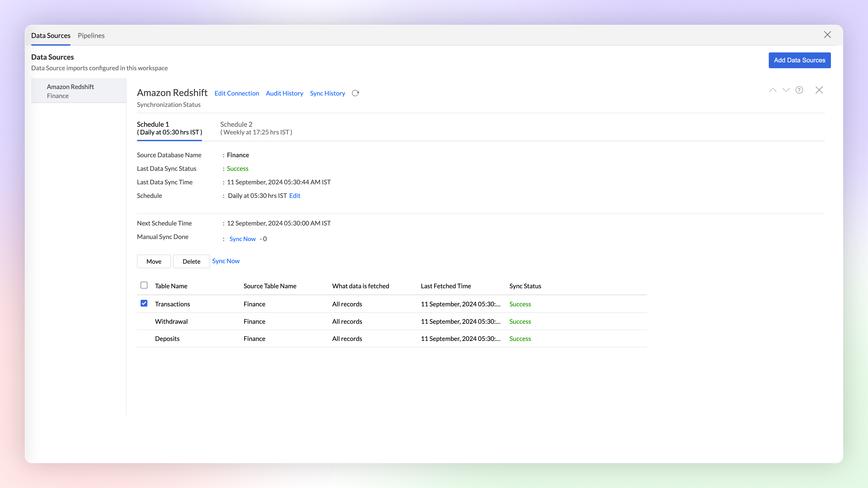
Task: Uncheck the Transactions table checkbox
Action: tap(144, 303)
